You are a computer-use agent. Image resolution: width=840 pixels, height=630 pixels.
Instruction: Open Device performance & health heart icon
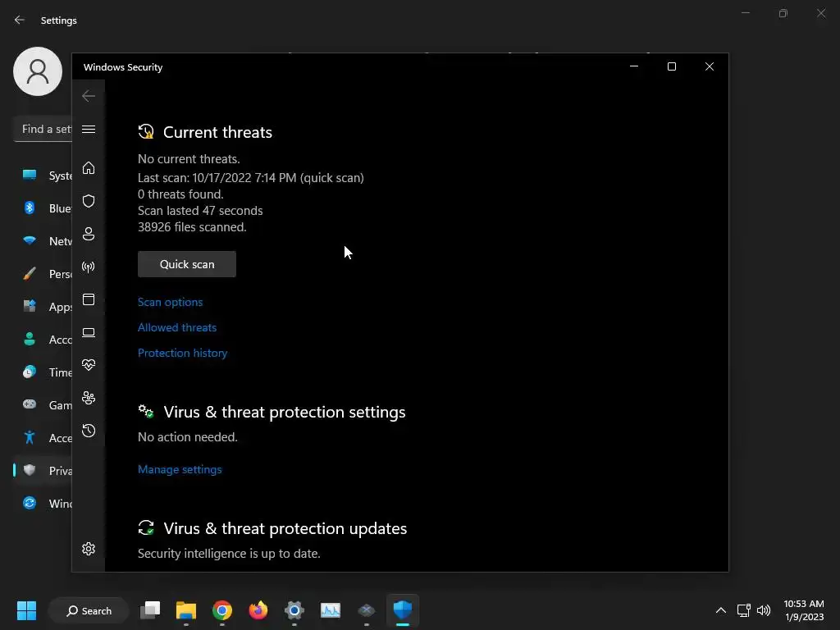(89, 365)
